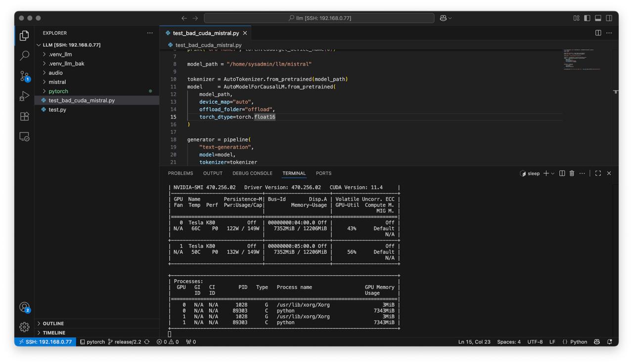Expand the audio folder
Viewport: 633px width, 364px height.
coord(97,73)
